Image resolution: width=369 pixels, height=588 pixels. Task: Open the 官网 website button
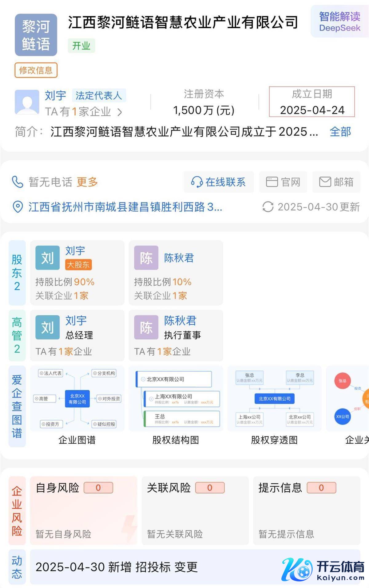pos(283,182)
